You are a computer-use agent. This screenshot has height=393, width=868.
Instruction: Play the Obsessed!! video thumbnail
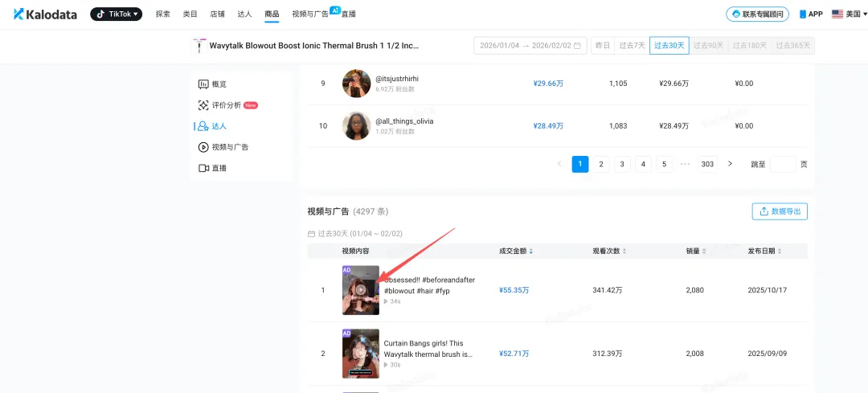360,290
